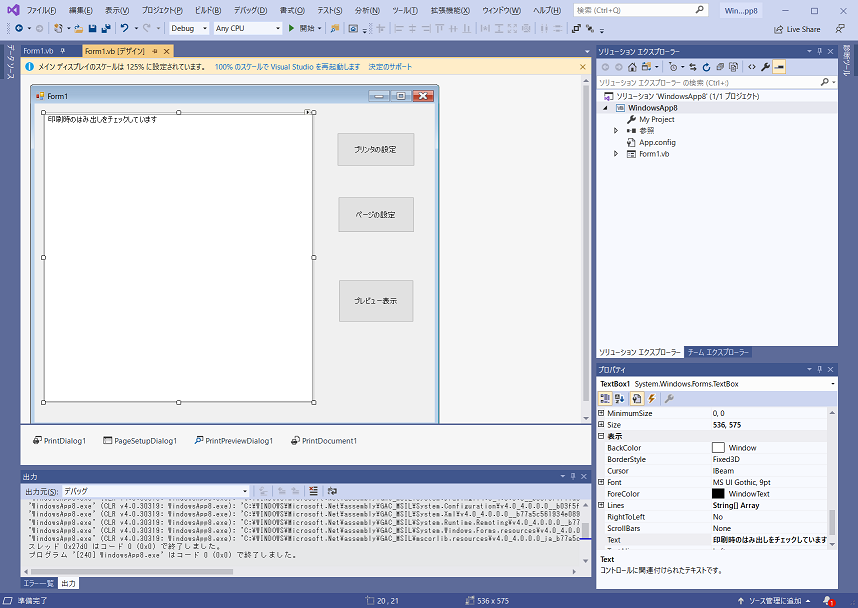Click the Output window horizontal scrollbar thumb
858x608 pixels.
click(x=131, y=571)
